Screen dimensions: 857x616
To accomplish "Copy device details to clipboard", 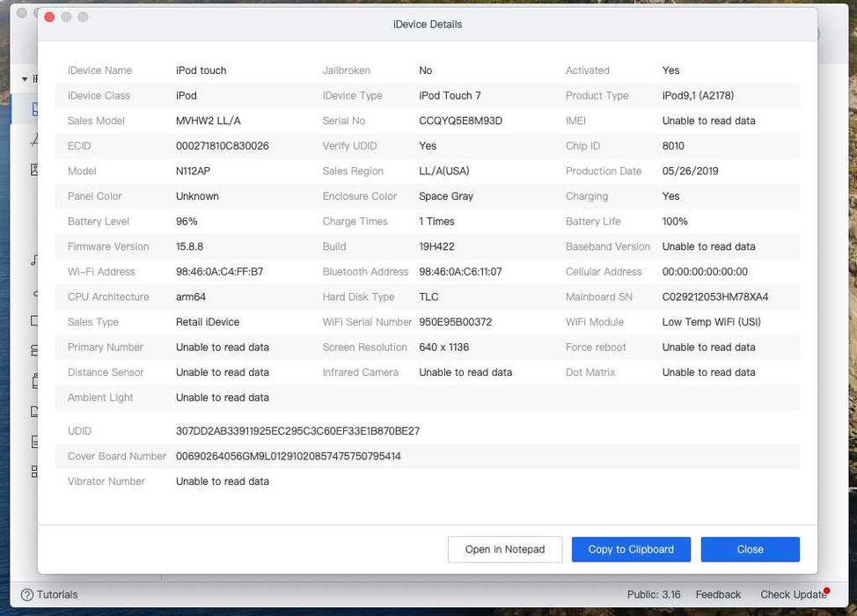I will pyautogui.click(x=631, y=549).
